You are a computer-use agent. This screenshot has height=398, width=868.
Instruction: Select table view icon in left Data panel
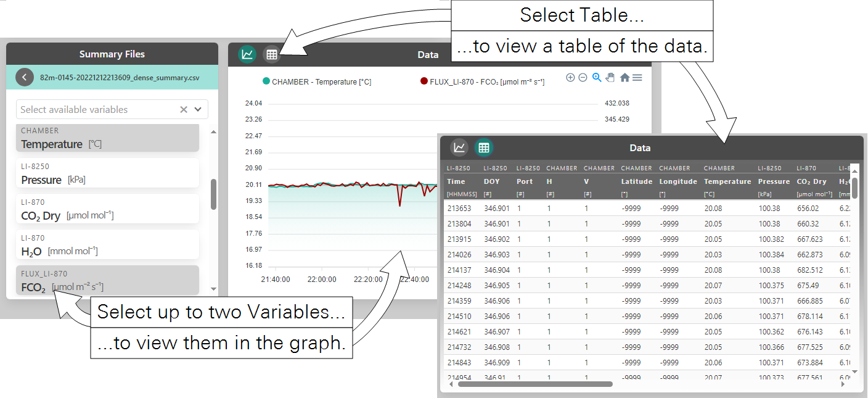click(271, 54)
